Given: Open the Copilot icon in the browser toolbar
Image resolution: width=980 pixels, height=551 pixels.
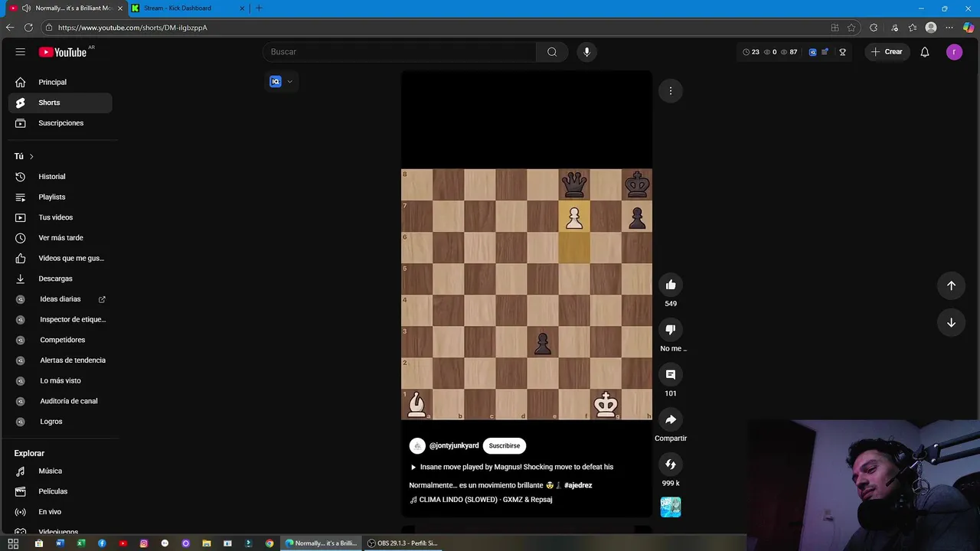Looking at the screenshot, I should [x=969, y=28].
